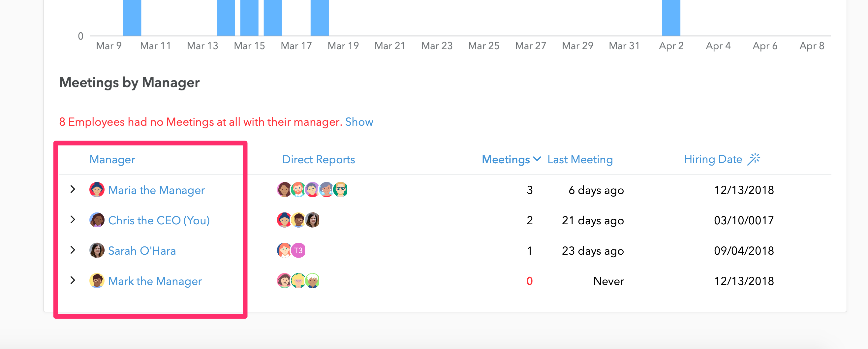This screenshot has height=349, width=868.
Task: Click first direct report avatar in Mark's row
Action: (284, 280)
